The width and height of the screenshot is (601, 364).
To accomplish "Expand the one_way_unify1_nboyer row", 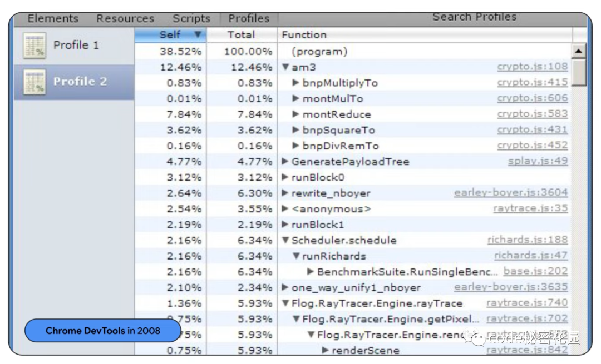I will pyautogui.click(x=285, y=287).
